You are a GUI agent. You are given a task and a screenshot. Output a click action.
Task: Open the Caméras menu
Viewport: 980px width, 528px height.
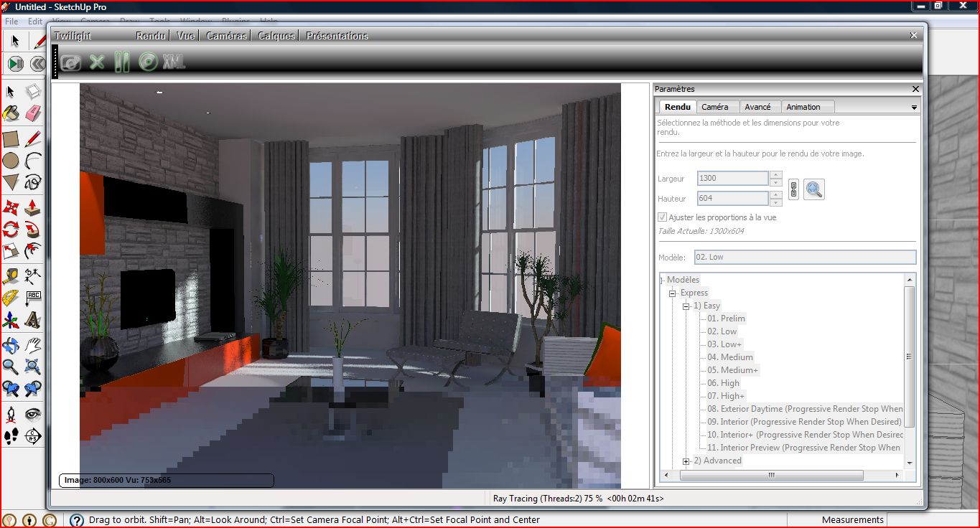(226, 35)
